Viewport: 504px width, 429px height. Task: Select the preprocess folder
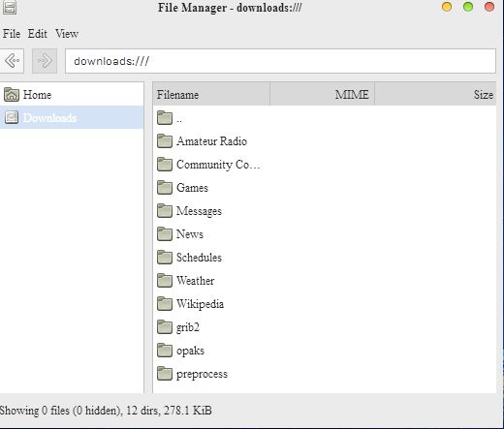click(x=193, y=374)
